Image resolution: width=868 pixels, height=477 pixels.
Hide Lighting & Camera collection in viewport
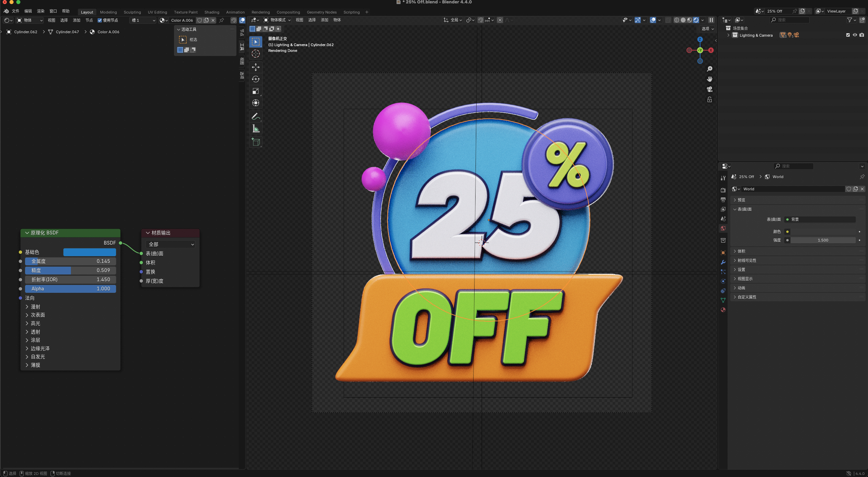point(855,35)
